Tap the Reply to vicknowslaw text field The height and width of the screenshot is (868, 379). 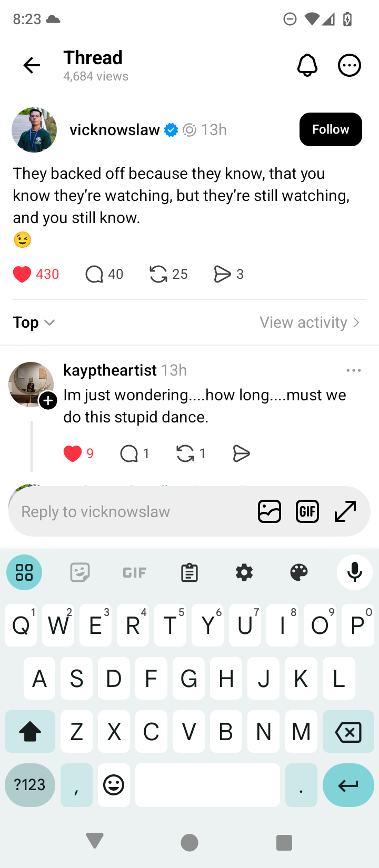(x=132, y=511)
